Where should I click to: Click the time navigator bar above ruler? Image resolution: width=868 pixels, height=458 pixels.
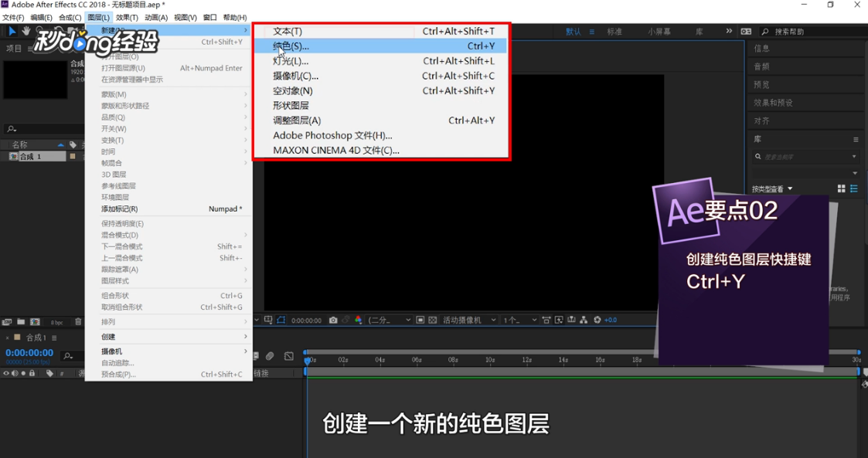[582, 351]
